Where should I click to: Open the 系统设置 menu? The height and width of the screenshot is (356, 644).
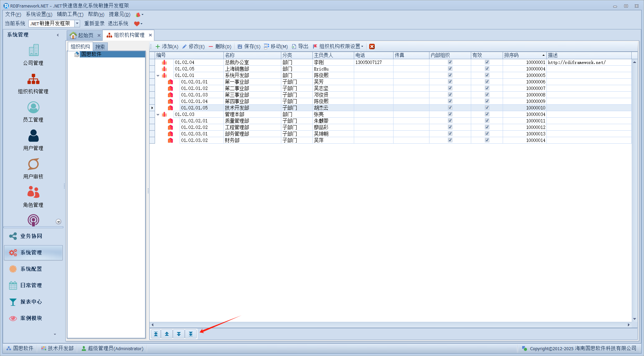pos(39,14)
